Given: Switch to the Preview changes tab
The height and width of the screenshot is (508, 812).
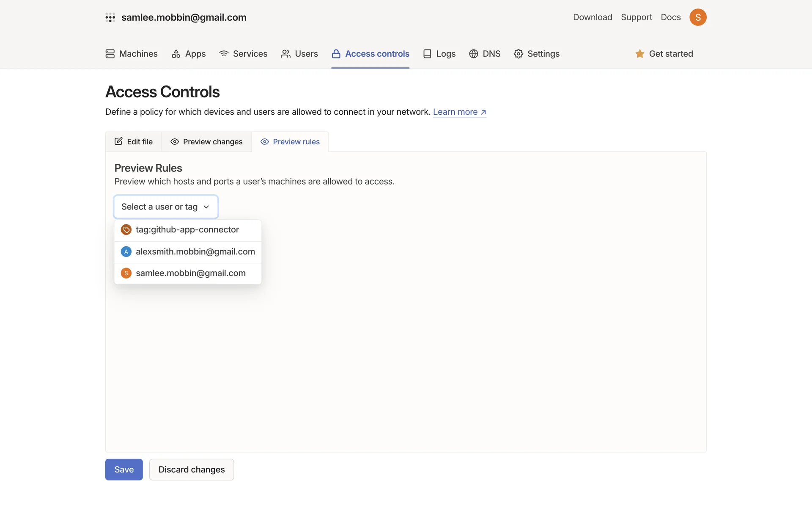Looking at the screenshot, I should coord(207,142).
